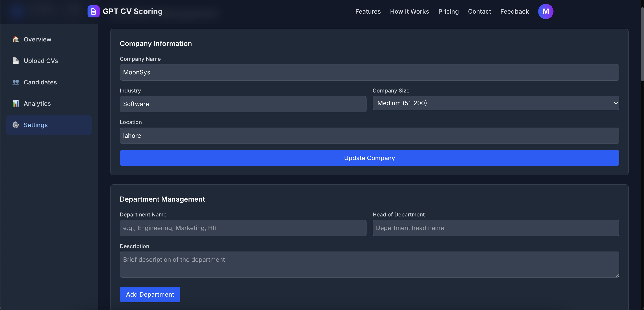Click the Description textarea resize handle
Screen dimensions: 644x310
[x=617, y=276]
